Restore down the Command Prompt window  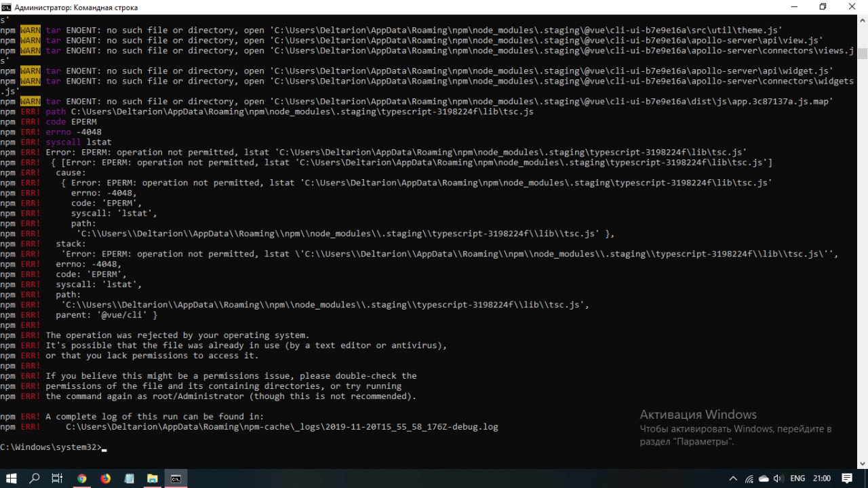pos(823,7)
